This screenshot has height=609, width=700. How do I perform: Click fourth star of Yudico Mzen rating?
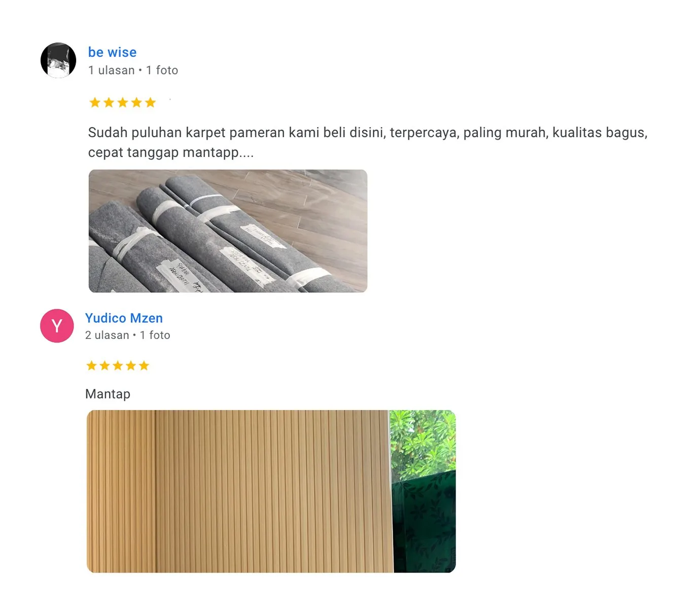tap(131, 365)
